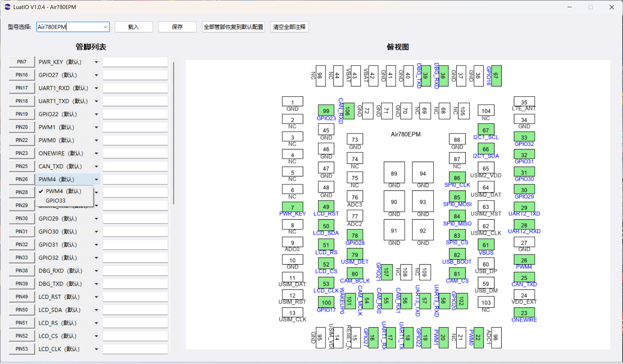Screen dimensions: 623x364
Task: Click pin 82 USB_BOOT pad in top view
Action: coord(457,255)
